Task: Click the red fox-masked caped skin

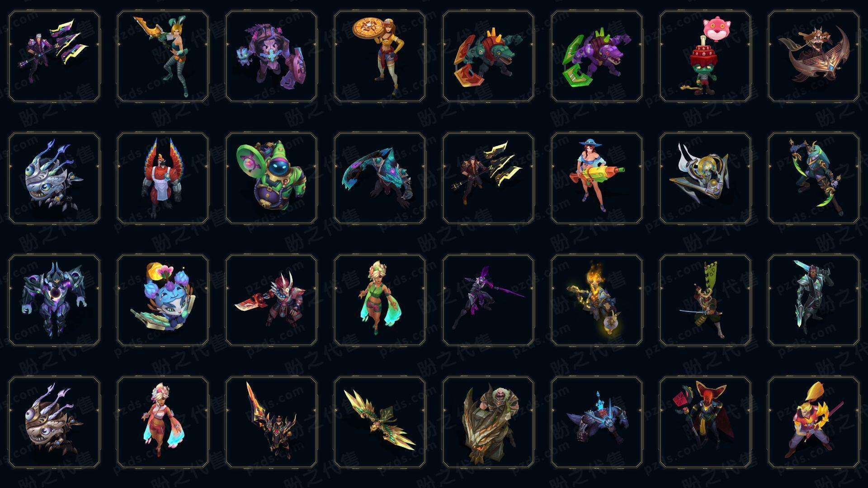Action: (705, 422)
